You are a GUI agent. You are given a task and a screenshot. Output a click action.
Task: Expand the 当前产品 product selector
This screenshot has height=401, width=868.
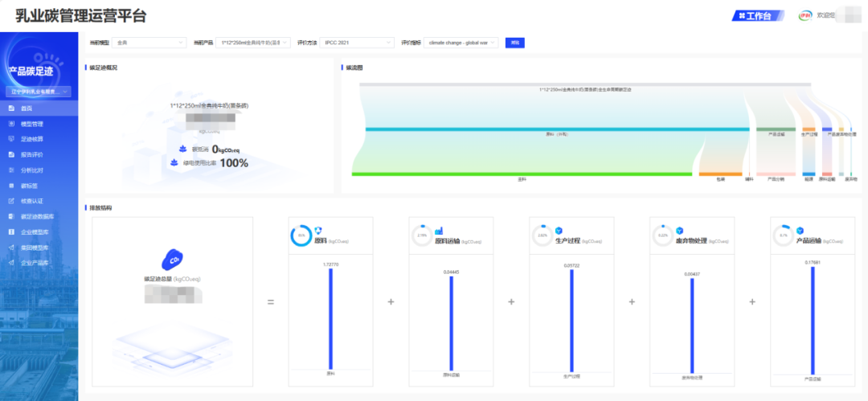tap(252, 43)
